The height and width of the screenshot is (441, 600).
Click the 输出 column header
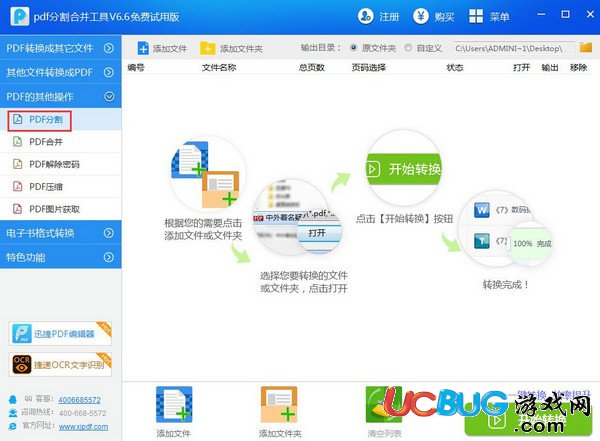click(x=549, y=67)
